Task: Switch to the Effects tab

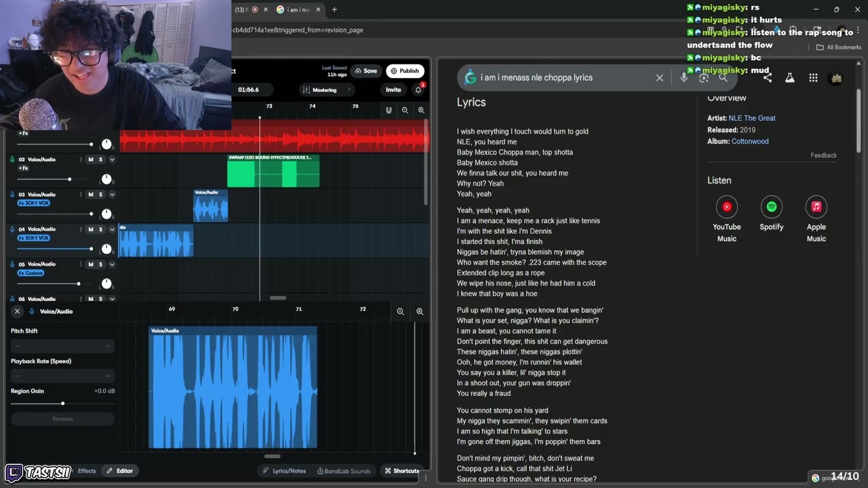Action: (x=87, y=470)
